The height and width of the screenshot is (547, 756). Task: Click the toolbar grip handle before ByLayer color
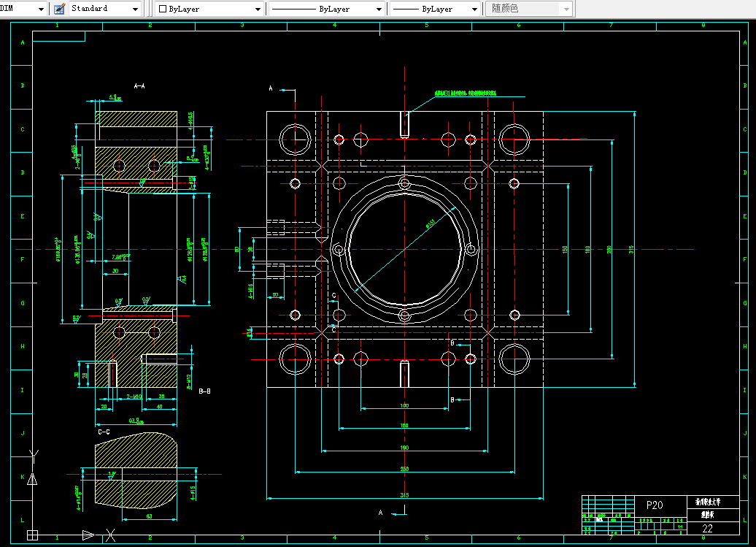(x=151, y=9)
